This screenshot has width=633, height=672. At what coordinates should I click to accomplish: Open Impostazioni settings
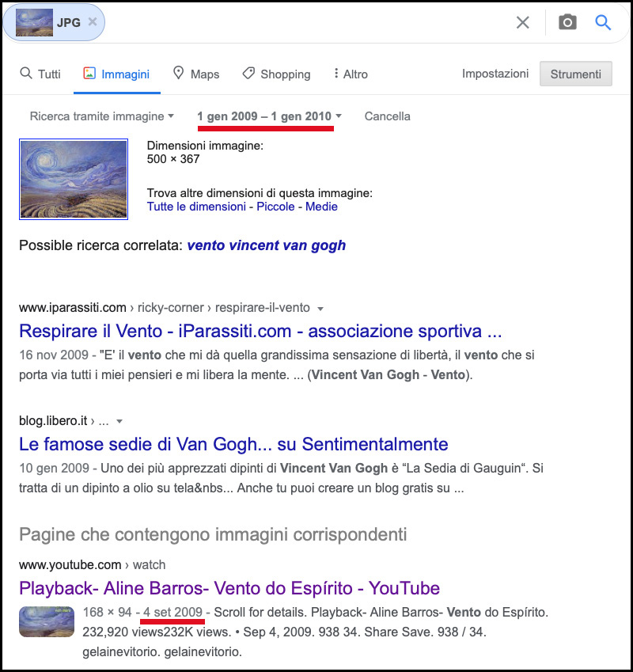click(x=495, y=74)
